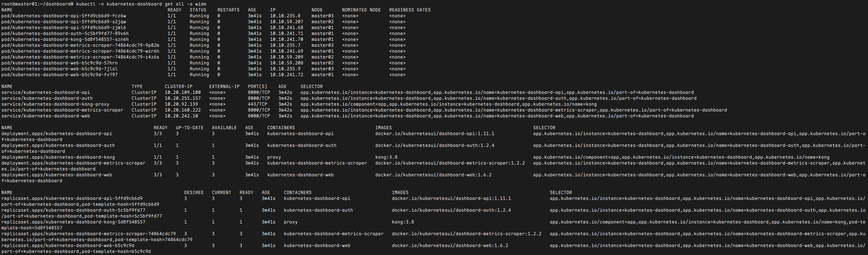Click deployment.apps/kubernetes-dashboard-auth name
Screen dimensions: 868x255
[58, 146]
